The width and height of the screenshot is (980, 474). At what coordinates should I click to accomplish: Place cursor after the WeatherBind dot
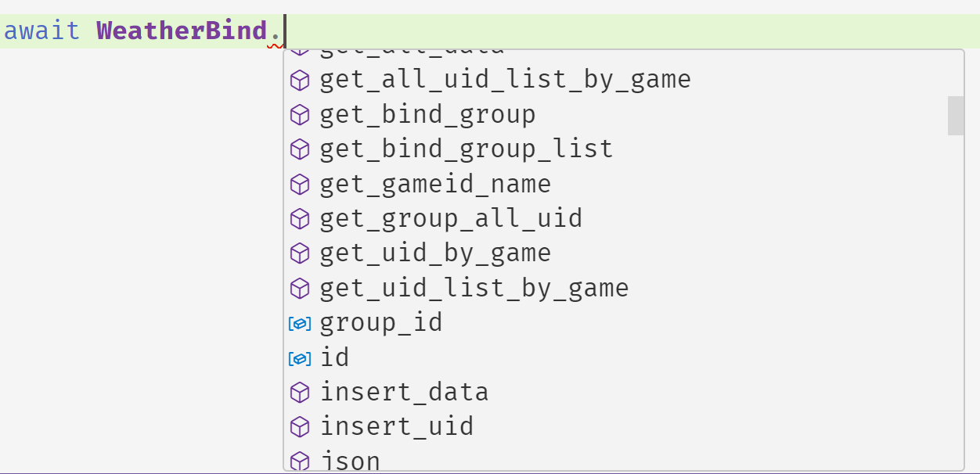tap(285, 31)
